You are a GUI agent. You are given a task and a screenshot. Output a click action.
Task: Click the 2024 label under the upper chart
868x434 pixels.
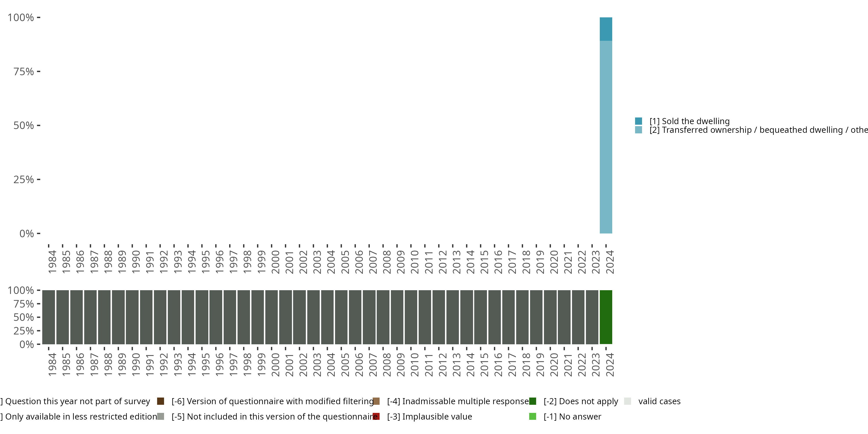pyautogui.click(x=610, y=262)
